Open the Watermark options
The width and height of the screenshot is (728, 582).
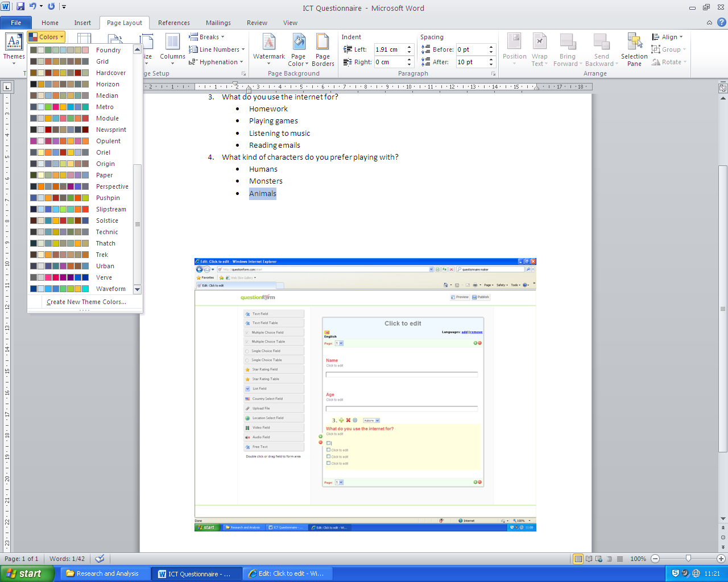(268, 49)
